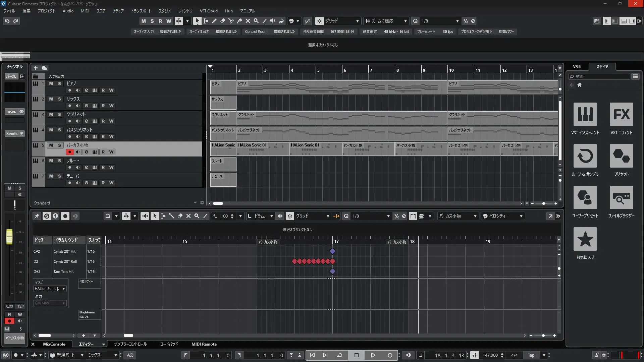Select the Scissors split tool
This screenshot has width=644, height=362.
coord(231,21)
